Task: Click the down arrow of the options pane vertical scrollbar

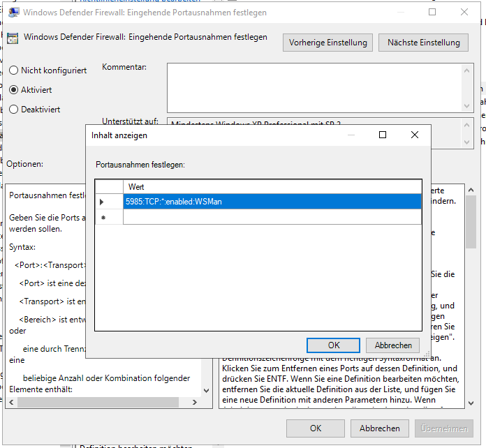Action: 207,391
